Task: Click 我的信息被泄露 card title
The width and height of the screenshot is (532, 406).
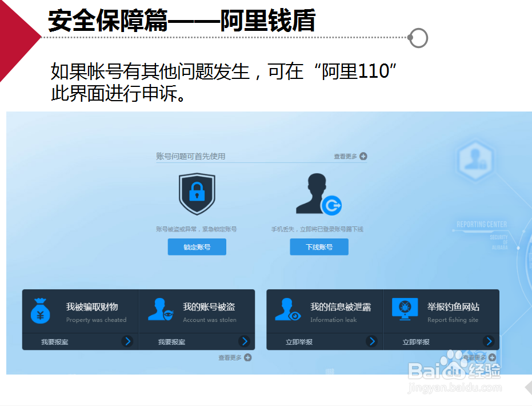Action: (341, 307)
